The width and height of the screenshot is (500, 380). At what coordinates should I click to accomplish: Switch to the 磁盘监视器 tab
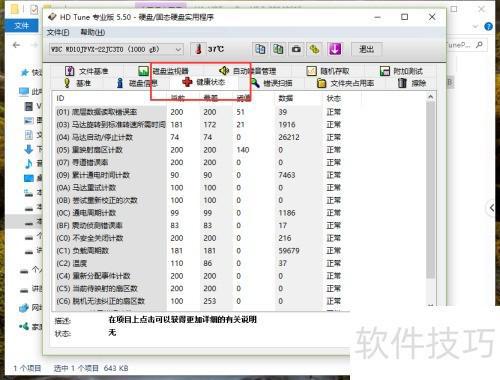(163, 71)
